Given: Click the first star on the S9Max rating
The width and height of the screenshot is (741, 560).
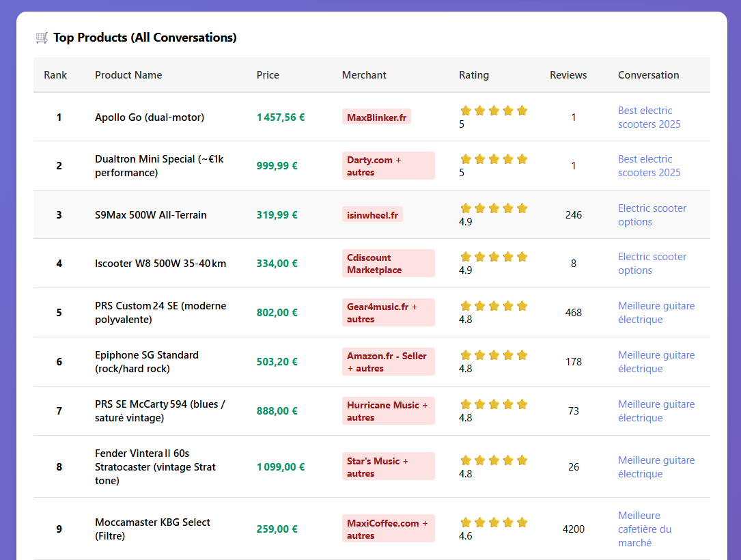Looking at the screenshot, I should (x=466, y=208).
